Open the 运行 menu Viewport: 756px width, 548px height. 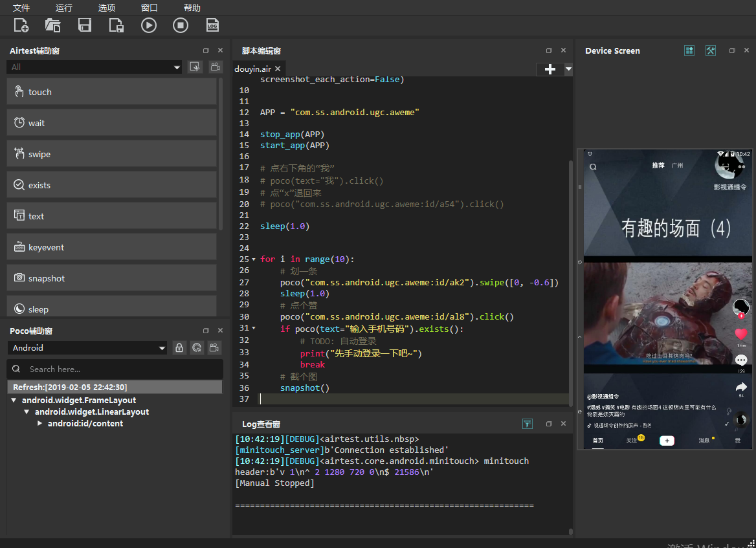pos(64,8)
